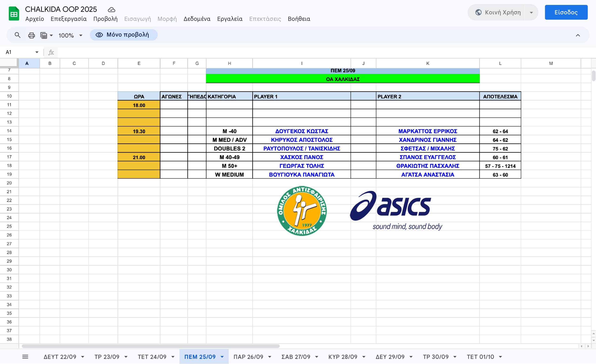This screenshot has width=596, height=364.
Task: Collapse the toolbar with chevron arrow
Action: [578, 35]
